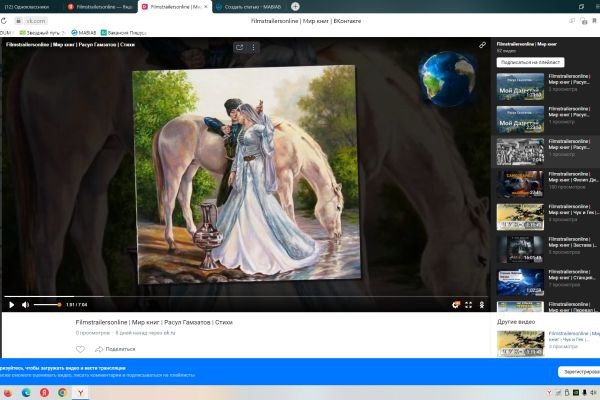The image size is (600, 400).
Task: Like the video with the heart icon
Action: click(80, 349)
